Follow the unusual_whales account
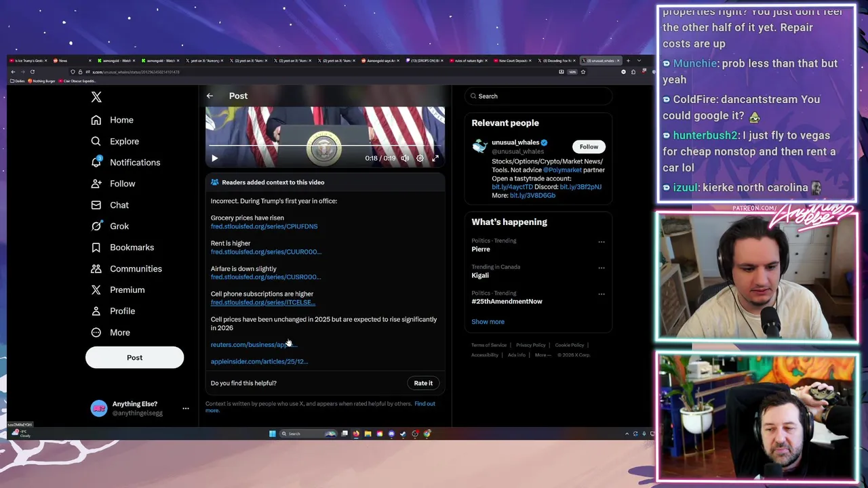This screenshot has width=868, height=488. (589, 146)
